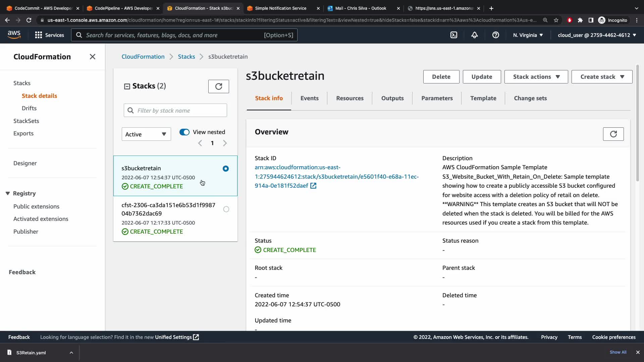This screenshot has width=644, height=362.
Task: Expand the Stack actions dropdown
Action: click(x=536, y=77)
